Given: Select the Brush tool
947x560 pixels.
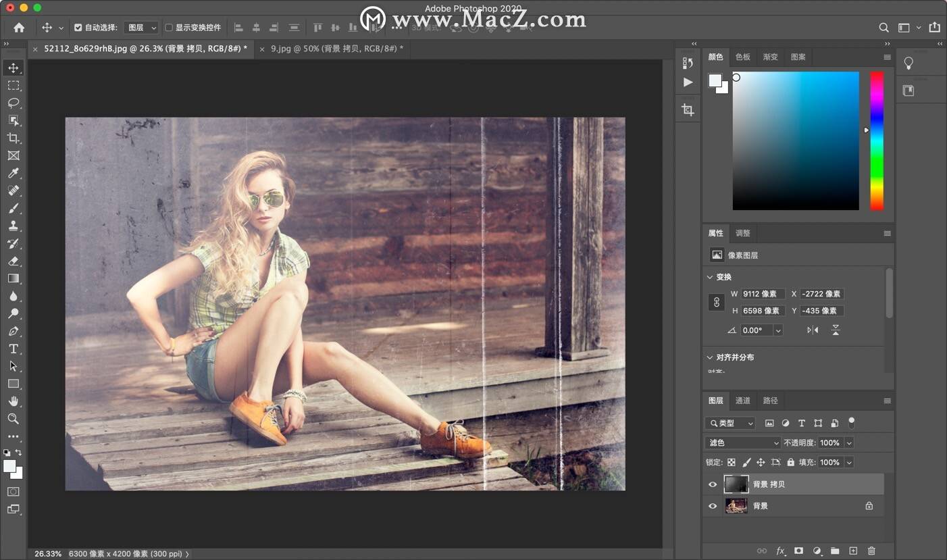Looking at the screenshot, I should 14,208.
